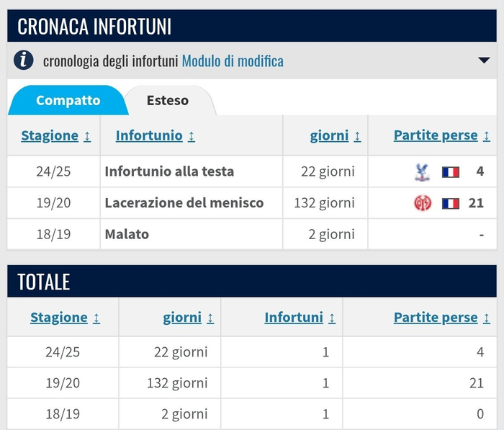Sort injury table by Infortunio
Screen dimensions: 504x430
coord(155,135)
